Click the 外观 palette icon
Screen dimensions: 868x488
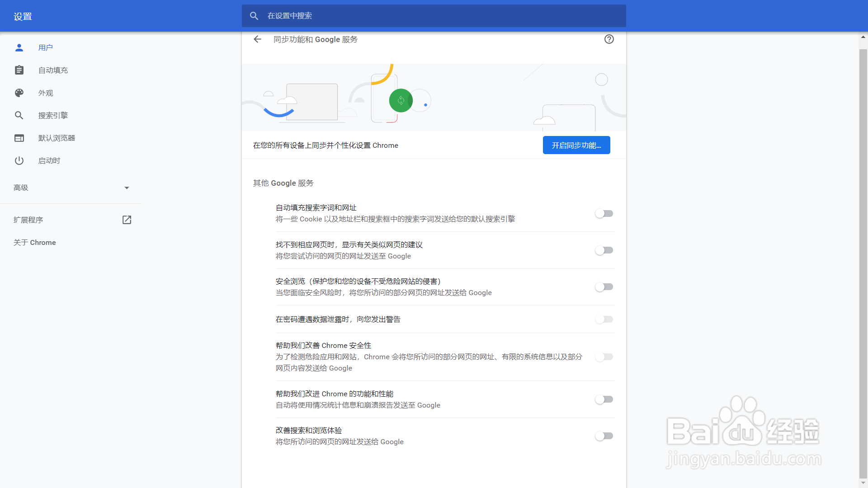click(x=19, y=93)
